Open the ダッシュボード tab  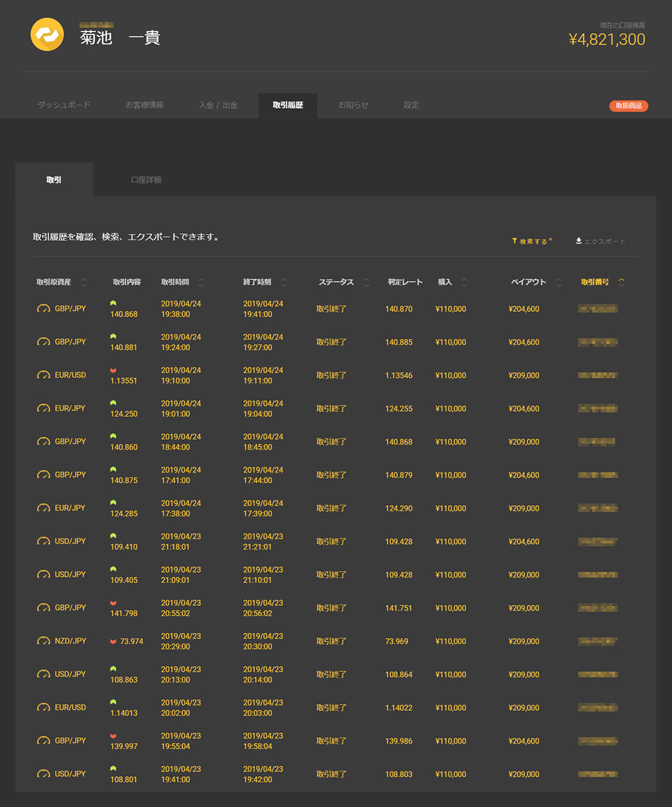[64, 106]
